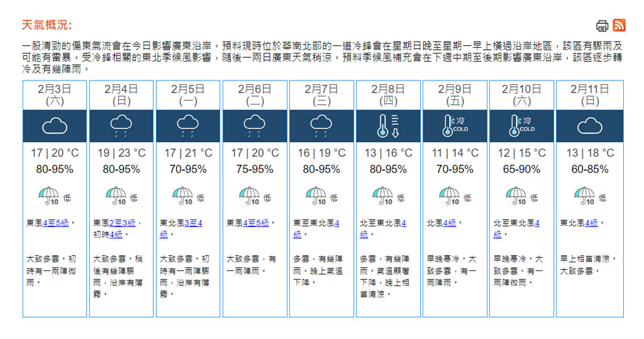Click the 4至5級 wind link for 2月6日

pyautogui.click(x=255, y=223)
